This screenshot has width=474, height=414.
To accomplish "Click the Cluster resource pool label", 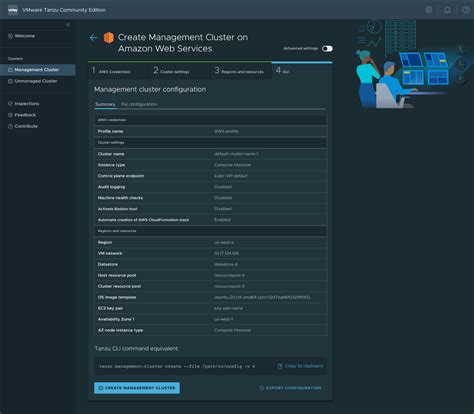I will [x=119, y=286].
